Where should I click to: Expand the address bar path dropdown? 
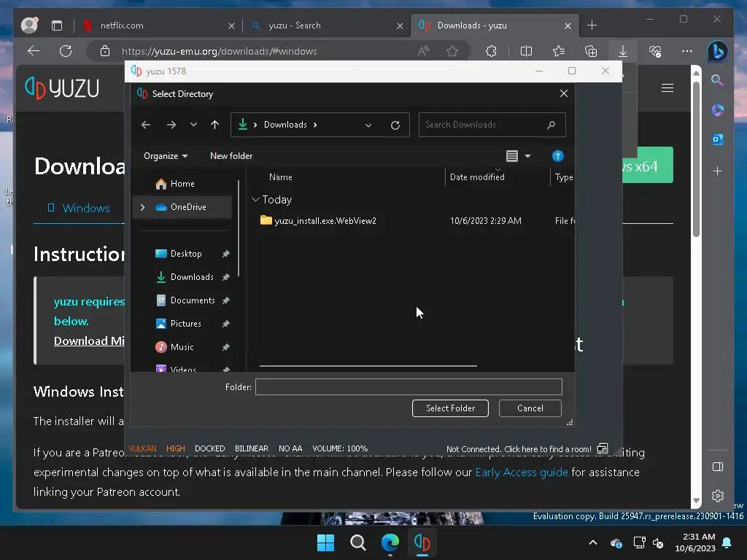pos(368,125)
